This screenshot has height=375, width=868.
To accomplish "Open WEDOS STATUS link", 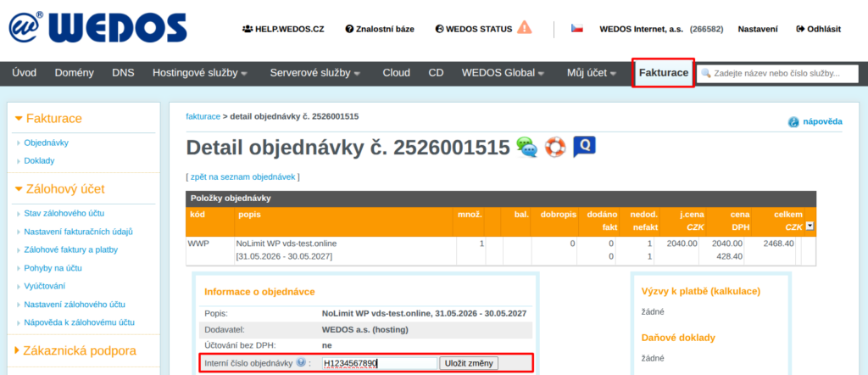I will (x=474, y=29).
